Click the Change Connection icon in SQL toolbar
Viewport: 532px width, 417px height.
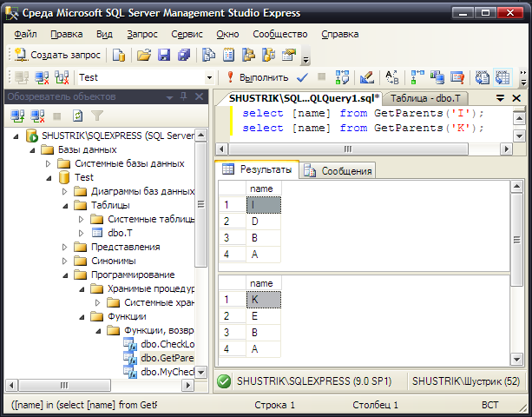(x=62, y=78)
